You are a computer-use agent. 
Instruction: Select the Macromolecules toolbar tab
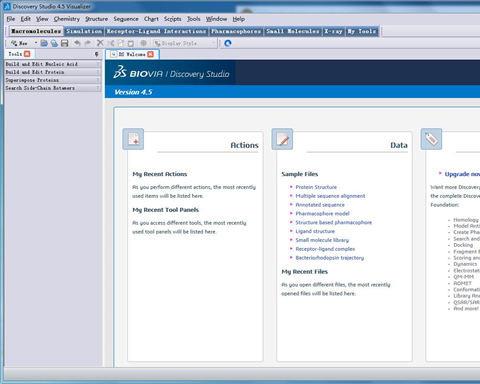pos(36,31)
